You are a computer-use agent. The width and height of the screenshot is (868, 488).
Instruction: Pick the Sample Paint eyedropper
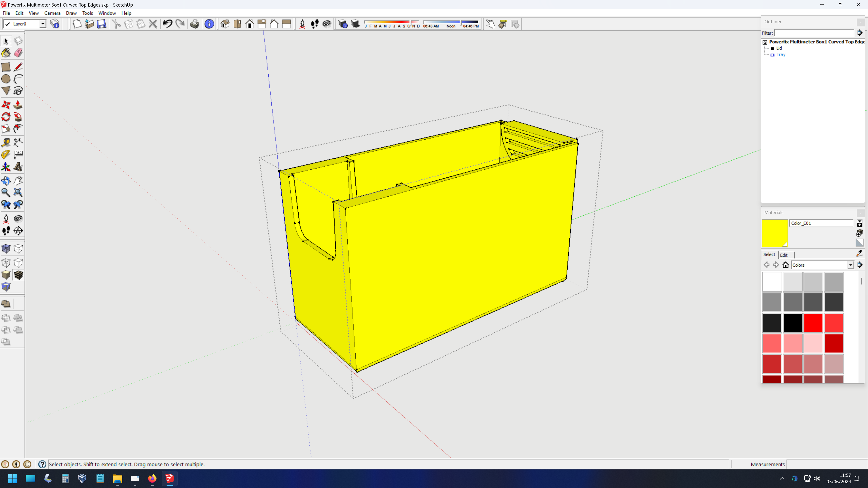pyautogui.click(x=859, y=253)
